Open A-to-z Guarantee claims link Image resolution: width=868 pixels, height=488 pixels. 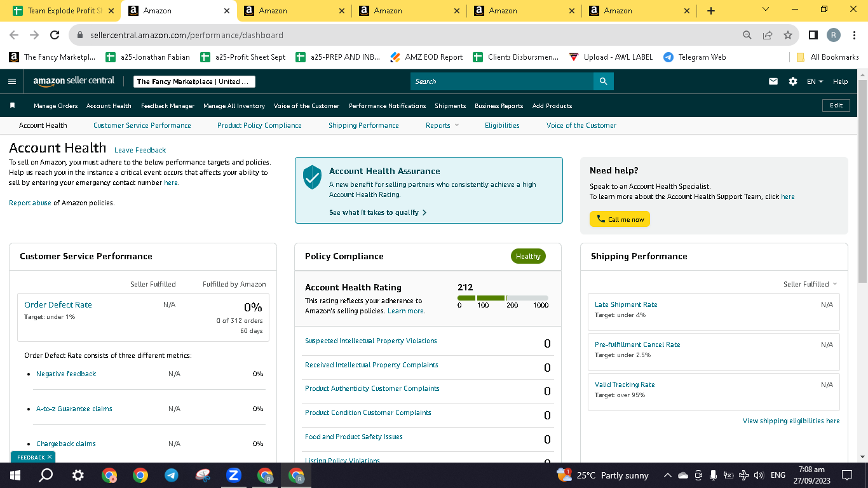tap(74, 409)
